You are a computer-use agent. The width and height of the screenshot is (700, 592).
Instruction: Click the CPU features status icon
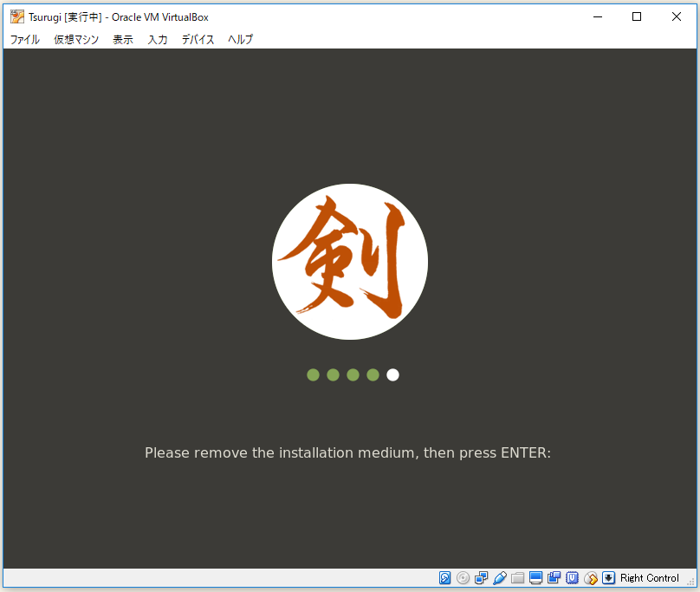(x=572, y=578)
